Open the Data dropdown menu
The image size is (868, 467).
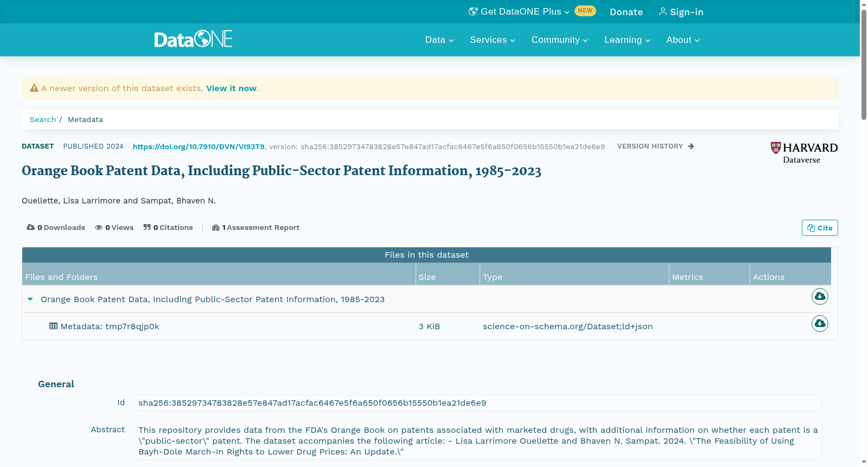tap(439, 40)
